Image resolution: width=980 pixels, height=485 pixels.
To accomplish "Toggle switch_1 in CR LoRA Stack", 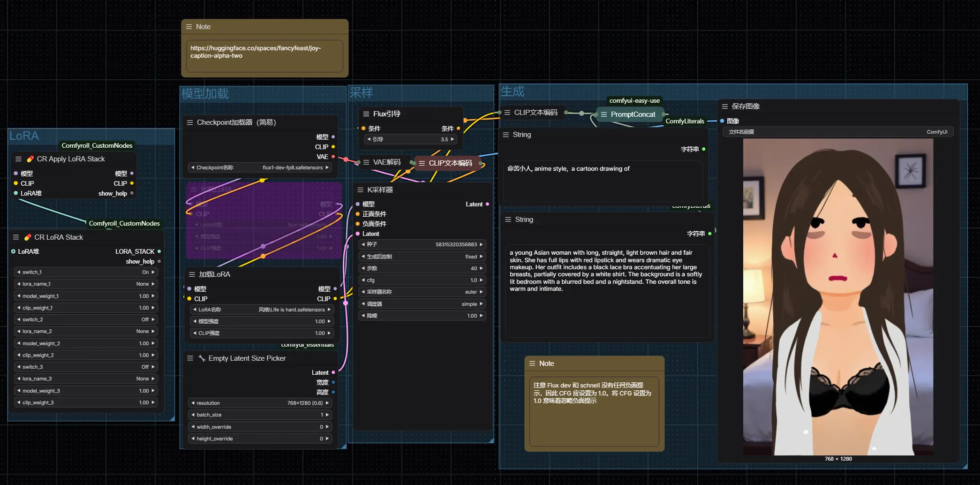I will [x=85, y=272].
